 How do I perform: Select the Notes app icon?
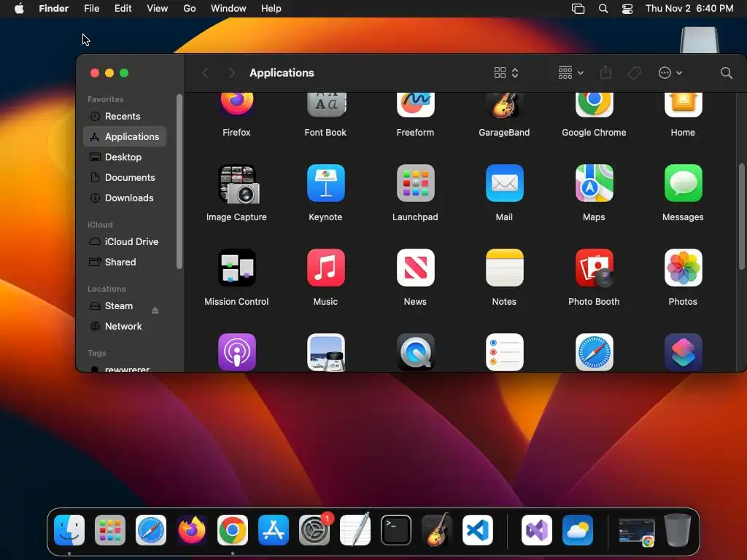[x=504, y=268]
